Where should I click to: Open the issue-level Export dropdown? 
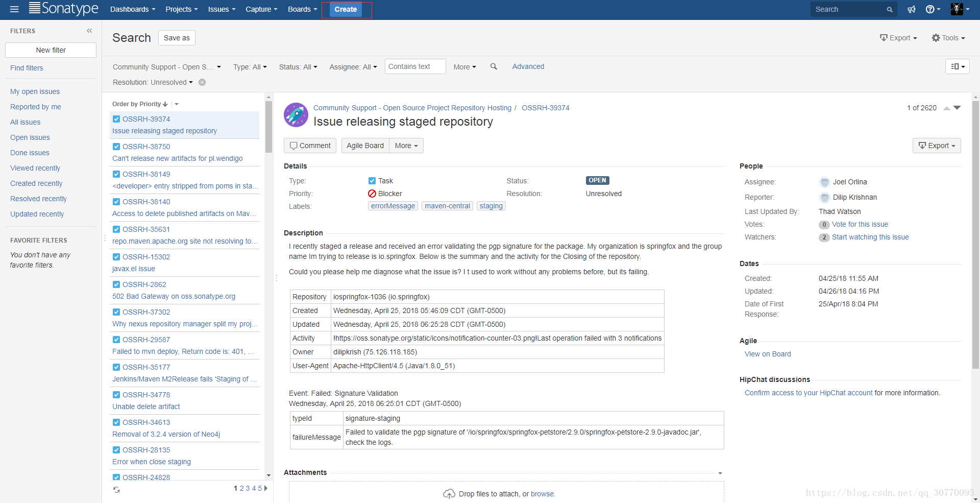(937, 146)
